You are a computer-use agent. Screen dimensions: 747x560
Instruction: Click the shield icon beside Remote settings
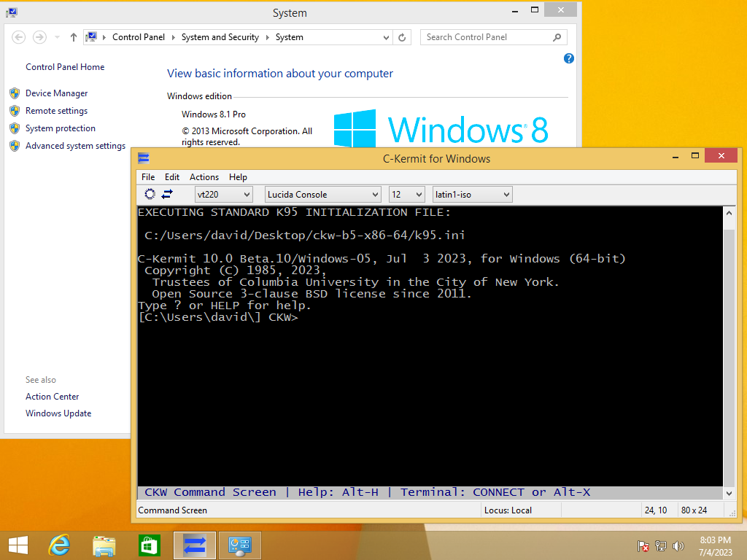click(x=15, y=111)
